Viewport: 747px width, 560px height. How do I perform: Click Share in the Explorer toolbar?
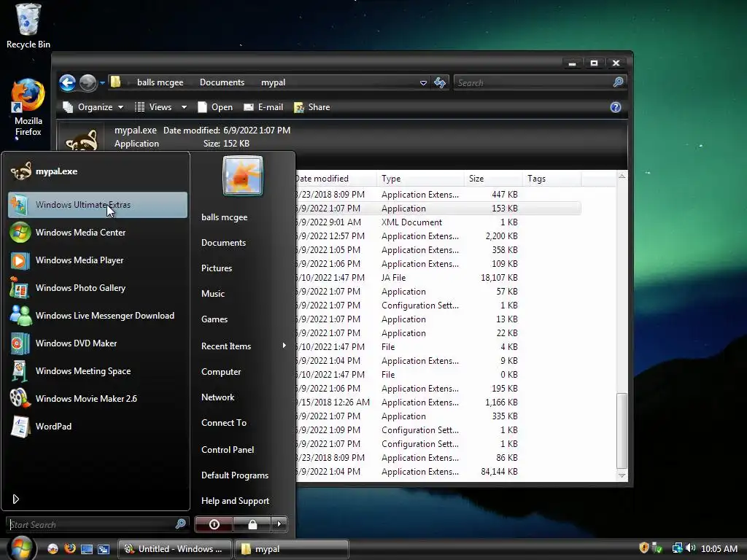tap(312, 107)
